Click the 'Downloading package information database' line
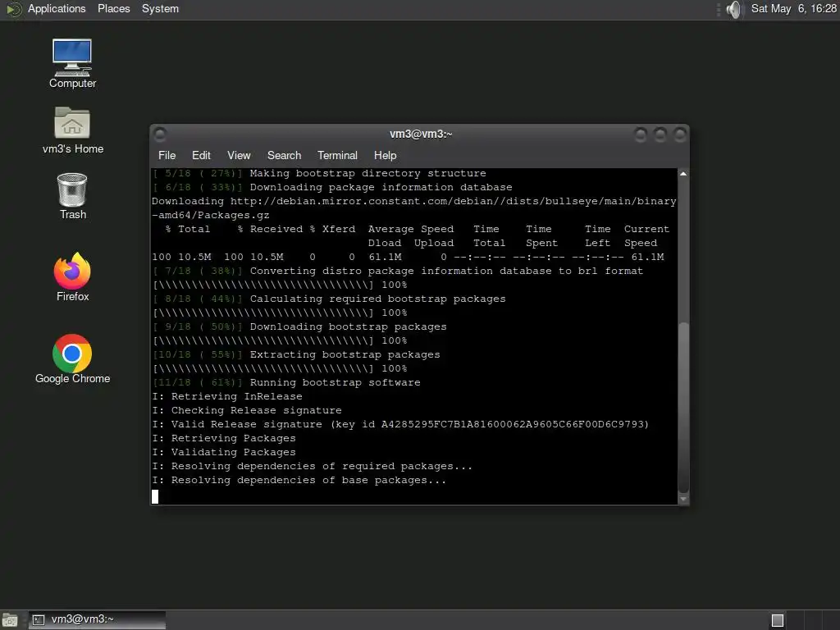This screenshot has width=840, height=630. 381,188
